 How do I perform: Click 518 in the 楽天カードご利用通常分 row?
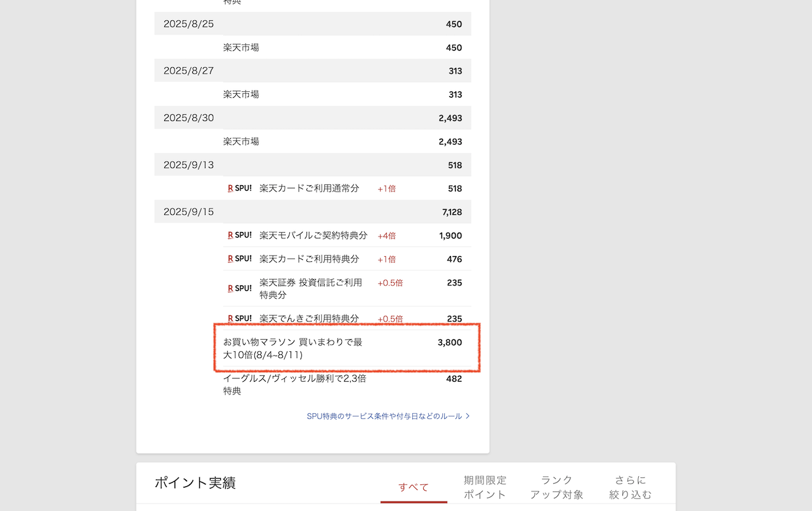[x=454, y=188]
